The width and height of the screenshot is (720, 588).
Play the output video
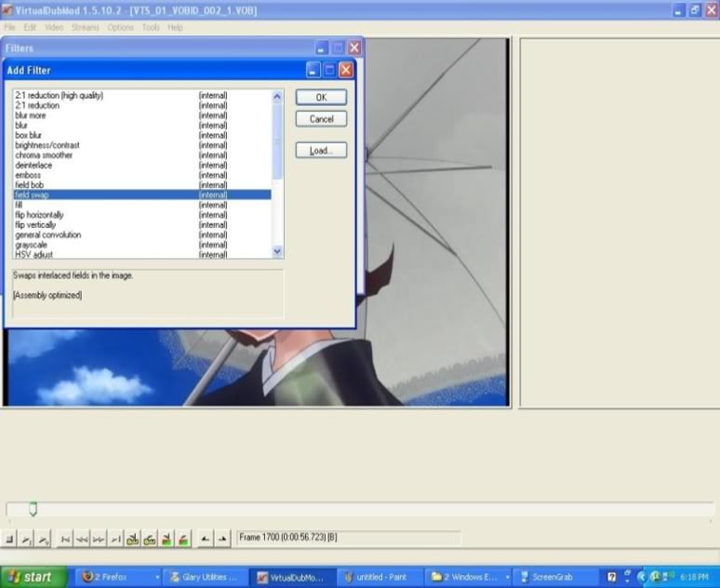43,539
